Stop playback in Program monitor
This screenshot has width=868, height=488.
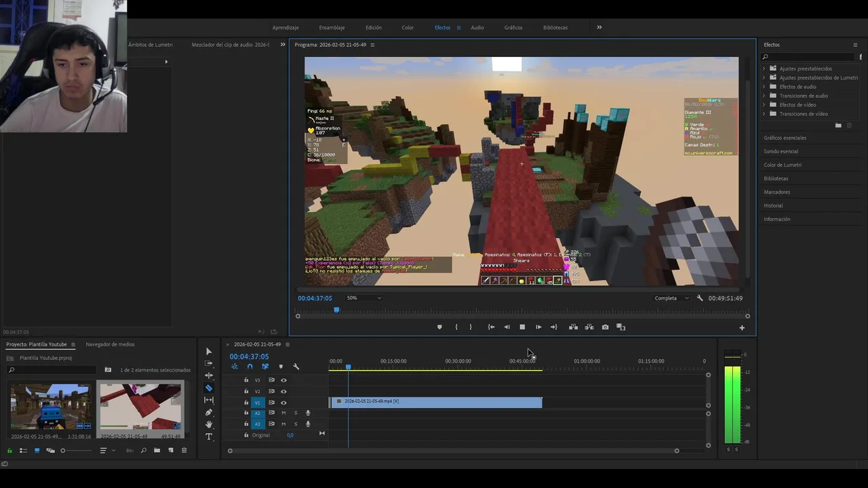coord(522,327)
